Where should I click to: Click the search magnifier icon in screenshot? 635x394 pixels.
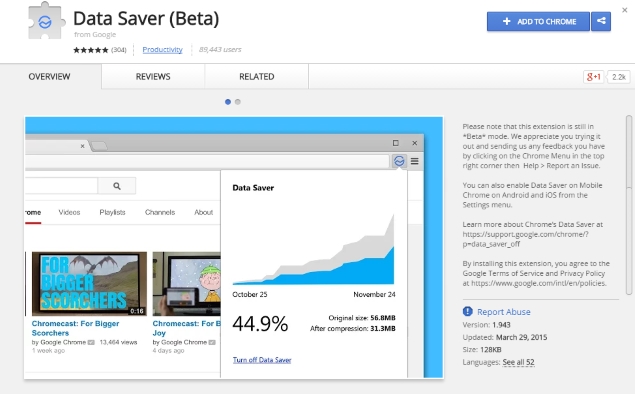click(x=117, y=186)
